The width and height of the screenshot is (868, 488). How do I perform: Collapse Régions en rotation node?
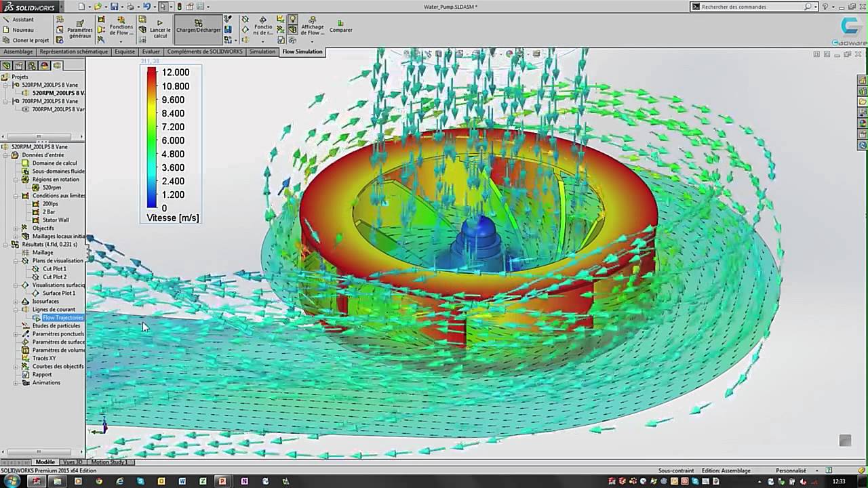16,180
